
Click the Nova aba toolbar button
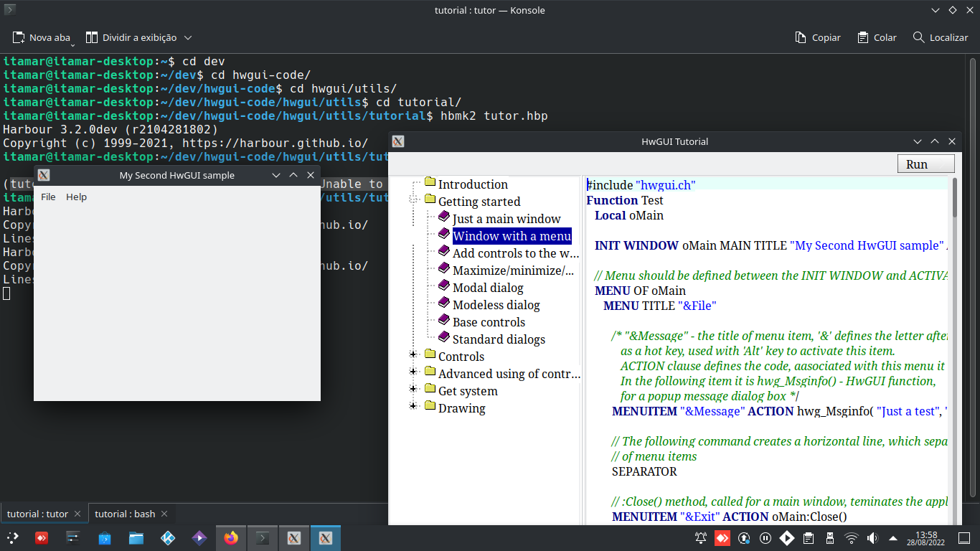point(42,37)
